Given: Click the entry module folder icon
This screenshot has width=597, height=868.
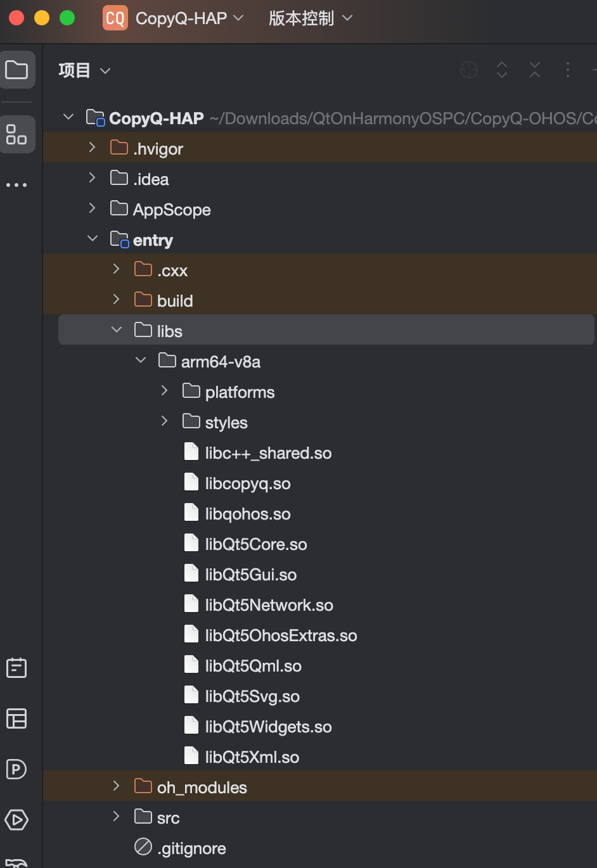Looking at the screenshot, I should [x=119, y=239].
